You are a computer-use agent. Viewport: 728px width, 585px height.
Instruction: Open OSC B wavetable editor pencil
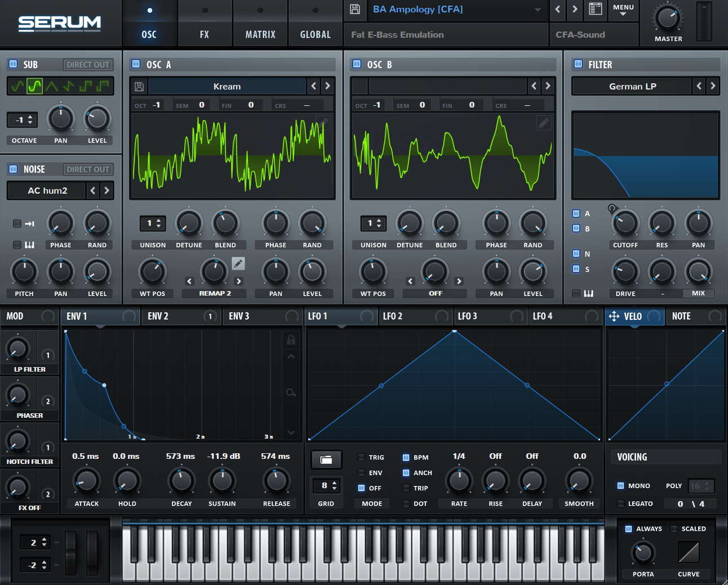(x=544, y=122)
